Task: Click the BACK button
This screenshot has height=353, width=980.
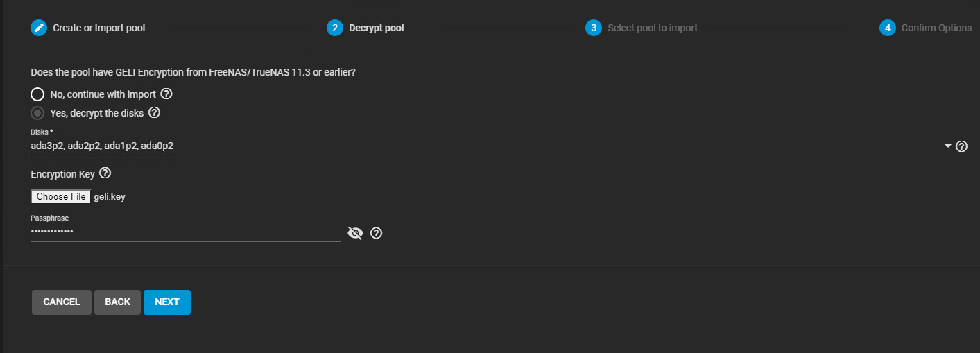Action: (117, 302)
